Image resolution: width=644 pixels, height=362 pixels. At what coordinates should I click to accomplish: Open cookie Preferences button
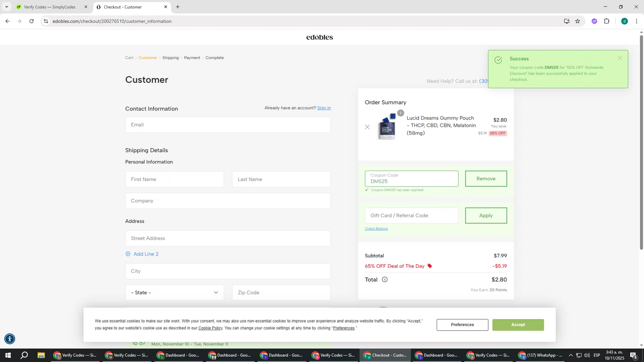point(462,325)
